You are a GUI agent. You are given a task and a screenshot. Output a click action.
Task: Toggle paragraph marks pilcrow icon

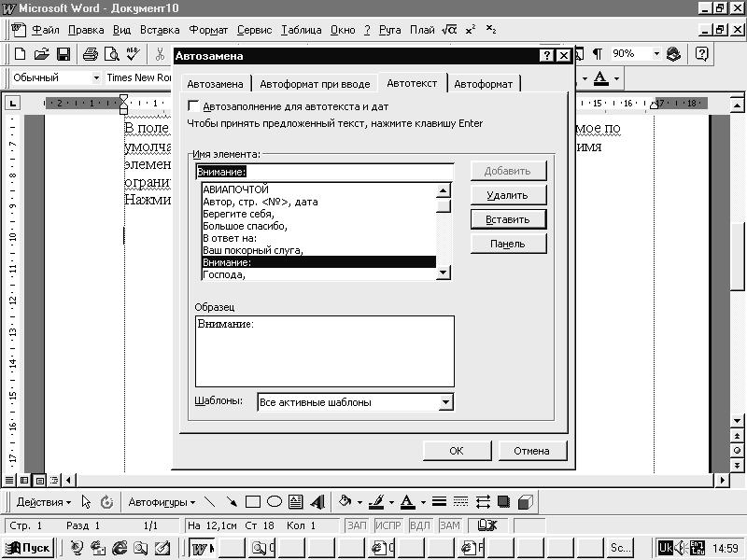597,54
